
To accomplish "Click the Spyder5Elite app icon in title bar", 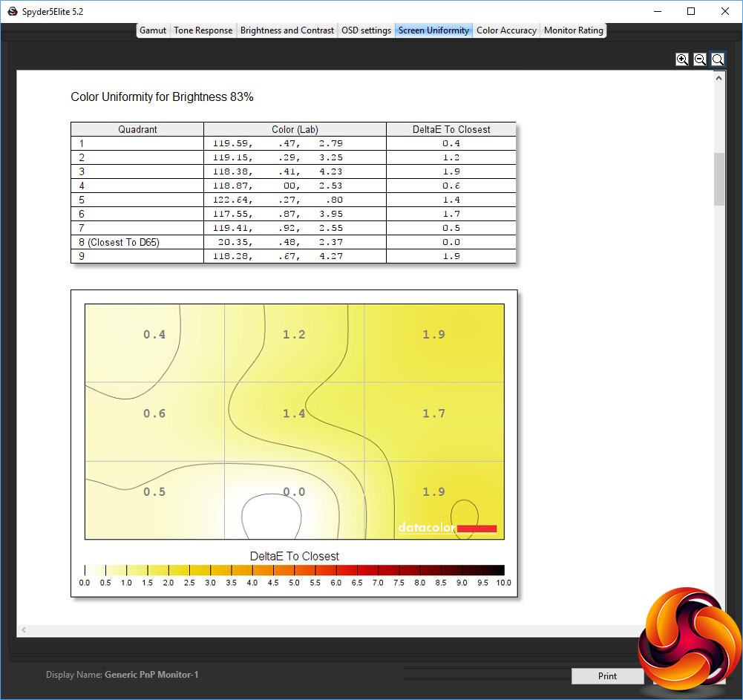I will click(x=13, y=11).
